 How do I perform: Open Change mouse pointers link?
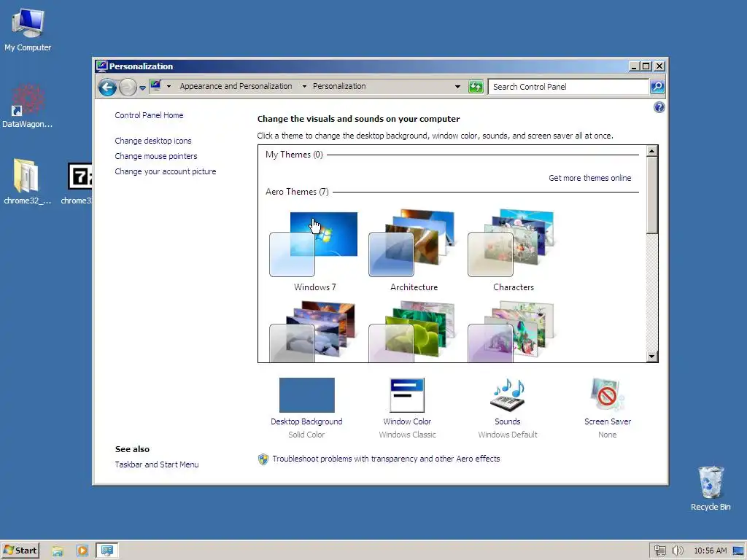156,156
